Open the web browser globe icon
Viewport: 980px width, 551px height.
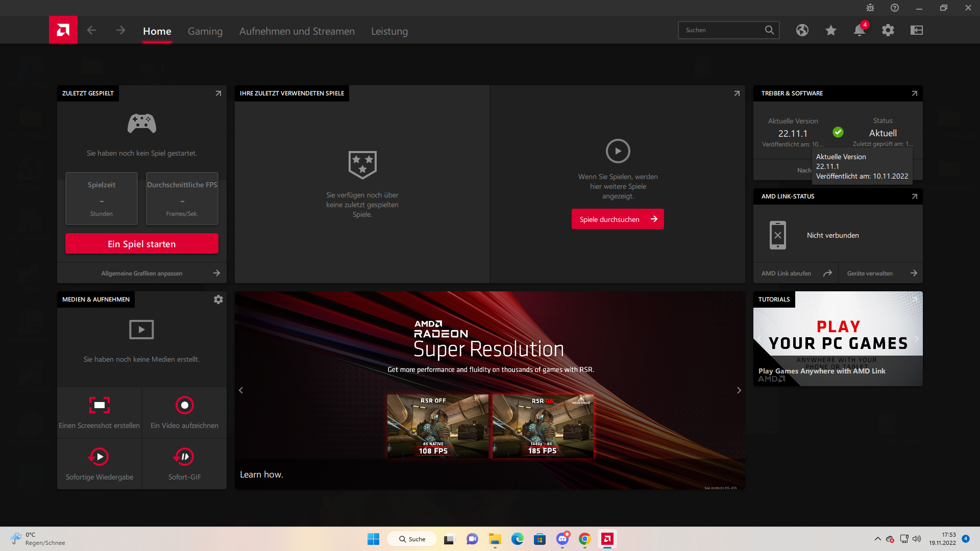click(802, 30)
